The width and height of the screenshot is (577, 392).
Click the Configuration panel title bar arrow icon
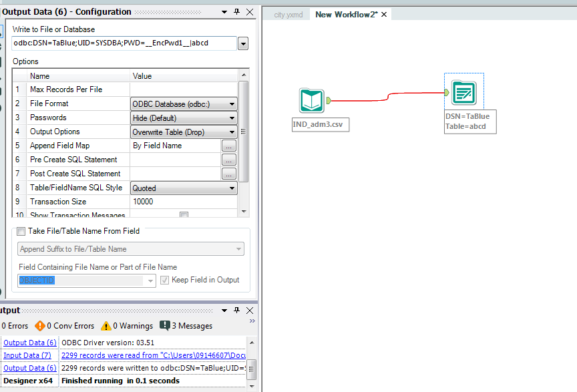coord(224,11)
